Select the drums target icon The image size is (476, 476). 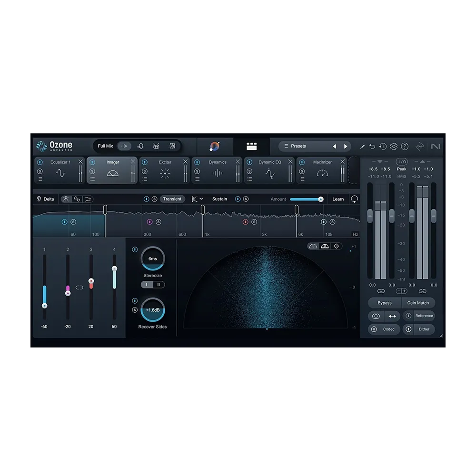[156, 146]
